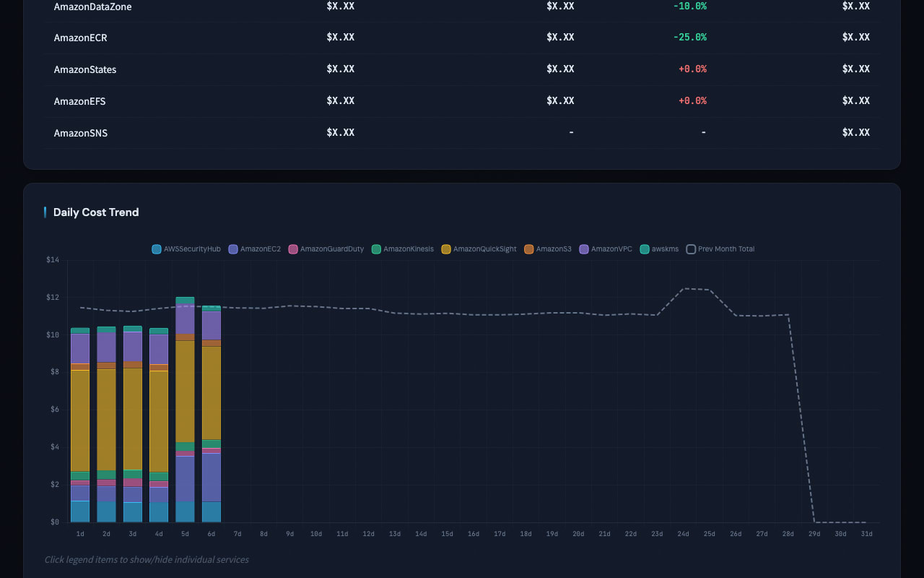This screenshot has height=578, width=924.
Task: Toggle Prev Month Total dashed line legend
Action: pyautogui.click(x=691, y=249)
